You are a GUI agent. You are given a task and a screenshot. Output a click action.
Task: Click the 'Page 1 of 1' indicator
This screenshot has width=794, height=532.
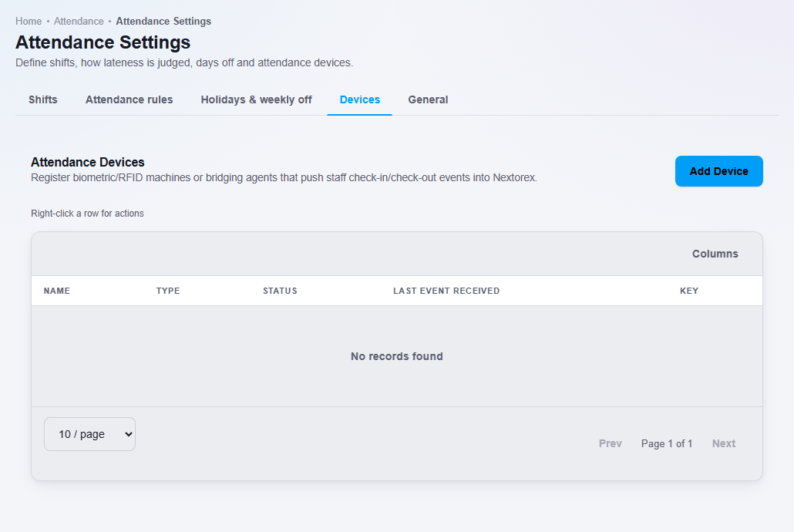666,444
